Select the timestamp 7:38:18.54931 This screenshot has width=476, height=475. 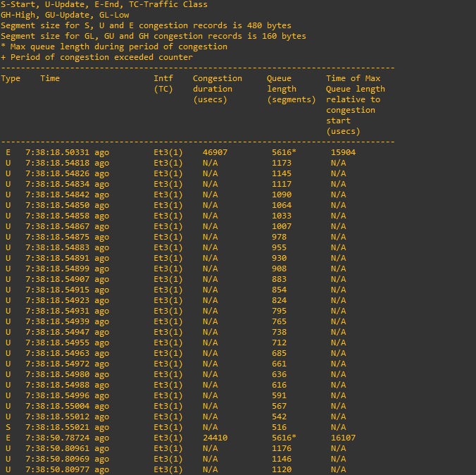tap(57, 311)
